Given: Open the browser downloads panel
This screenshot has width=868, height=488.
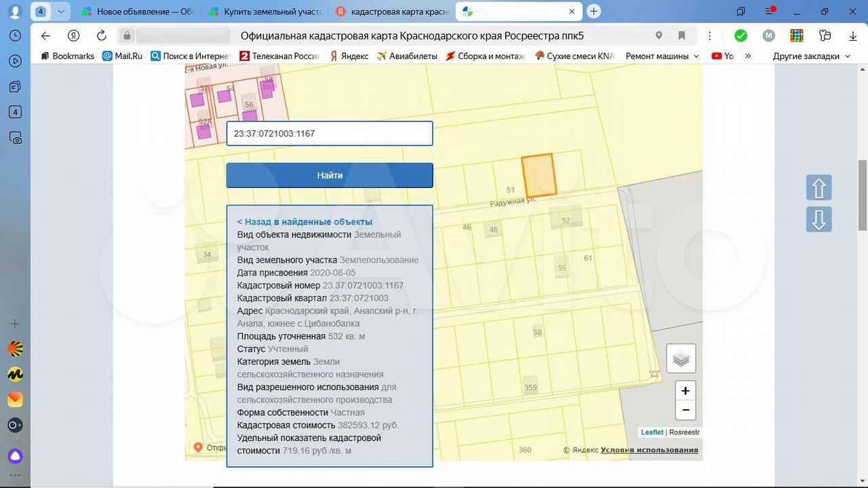Looking at the screenshot, I should point(853,36).
